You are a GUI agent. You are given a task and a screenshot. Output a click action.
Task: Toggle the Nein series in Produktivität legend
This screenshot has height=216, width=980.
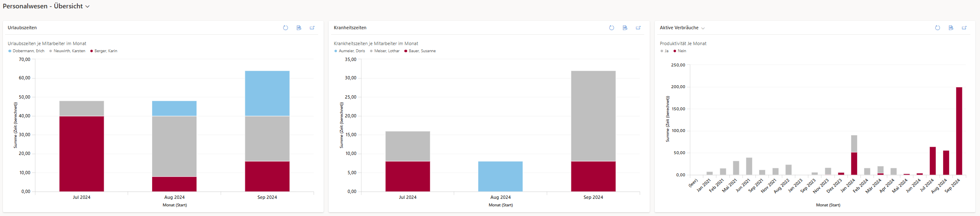tap(681, 51)
